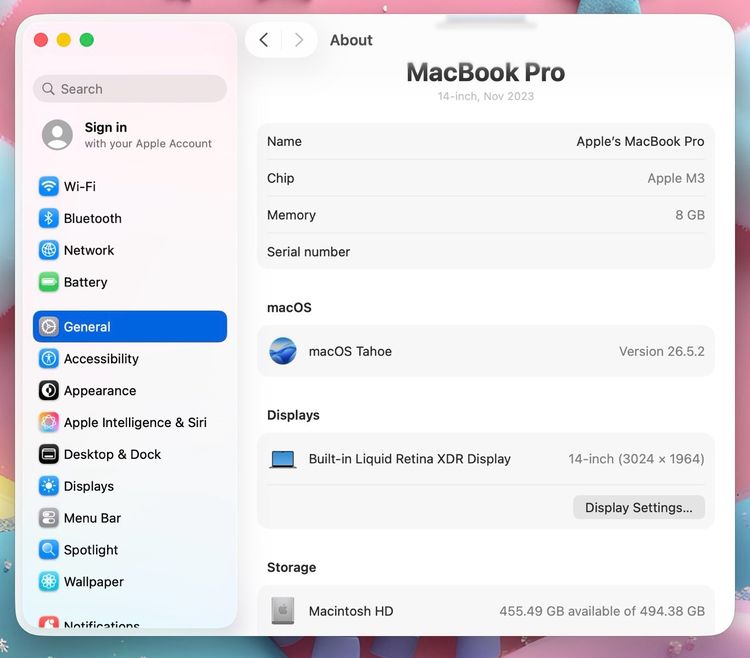Viewport: 750px width, 658px height.
Task: Click the Desktop & Dock icon
Action: coord(48,454)
